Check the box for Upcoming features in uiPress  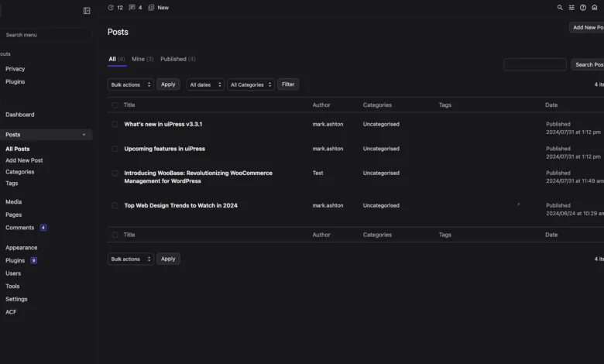[115, 149]
